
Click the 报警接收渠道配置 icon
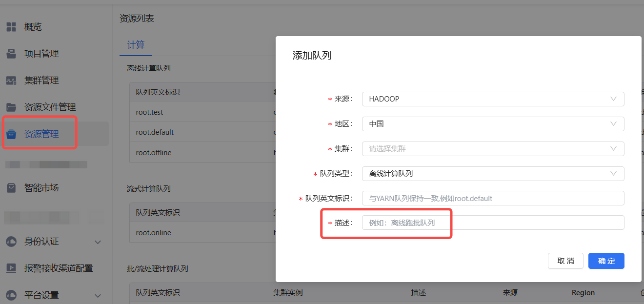coord(11,268)
